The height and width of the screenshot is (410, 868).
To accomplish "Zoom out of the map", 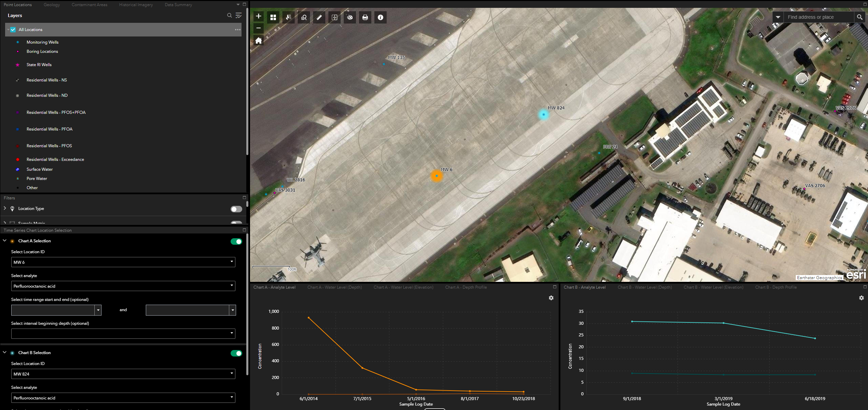I will [259, 28].
